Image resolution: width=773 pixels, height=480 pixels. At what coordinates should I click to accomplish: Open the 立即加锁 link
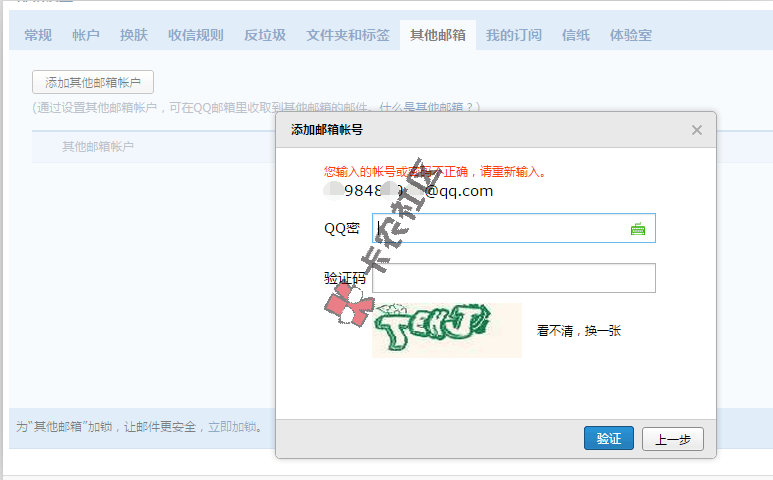click(232, 427)
